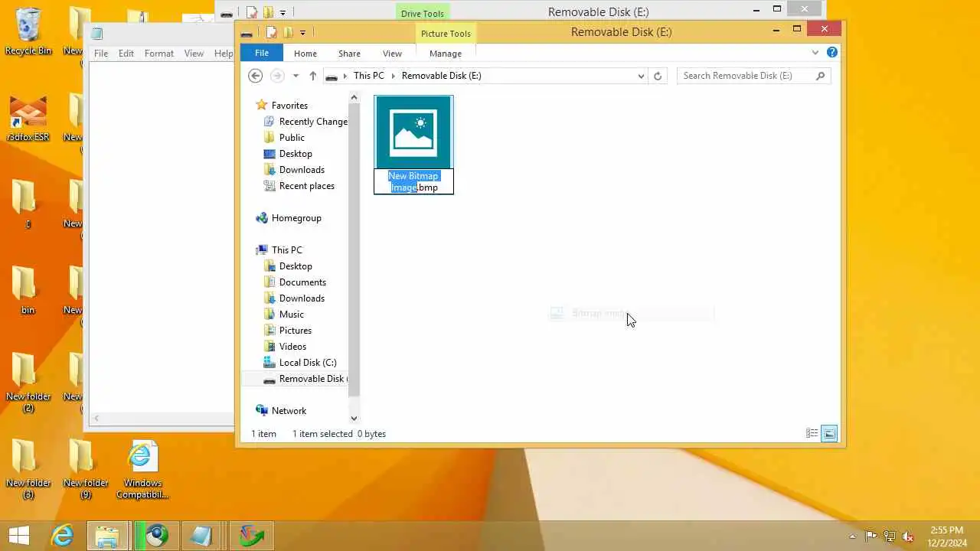Open the Share ribbon tab

(x=349, y=54)
